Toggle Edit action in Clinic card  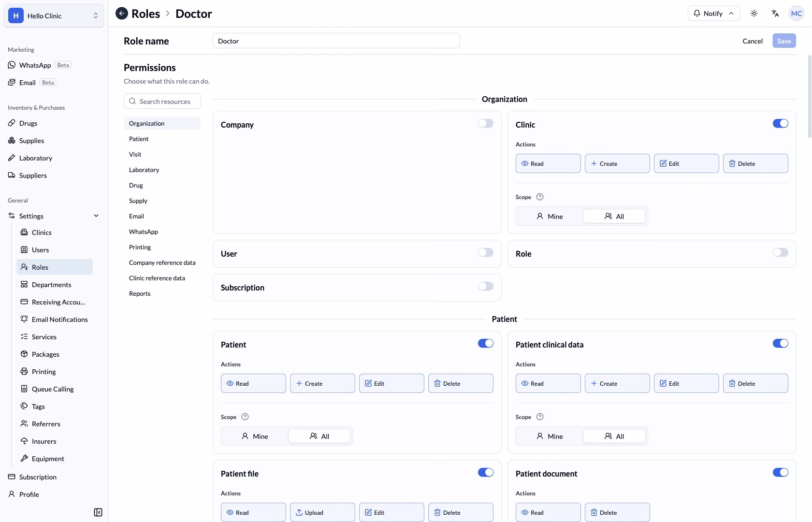(x=686, y=164)
